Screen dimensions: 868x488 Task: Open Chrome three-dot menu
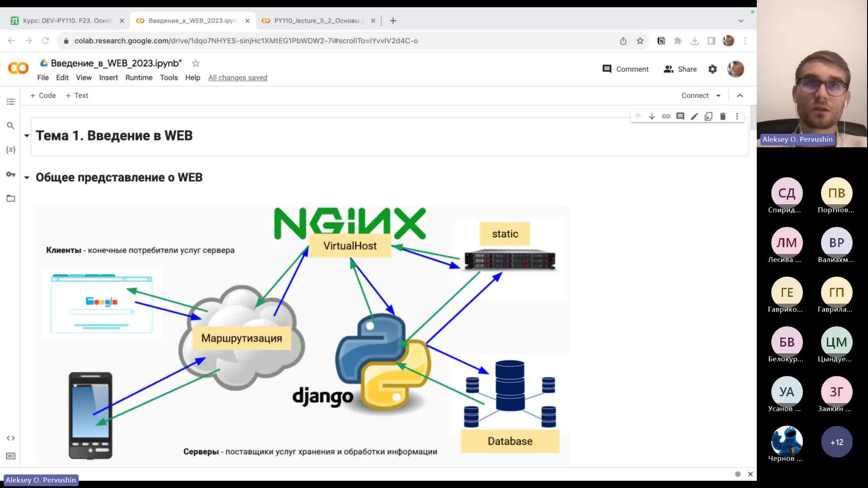click(x=745, y=41)
